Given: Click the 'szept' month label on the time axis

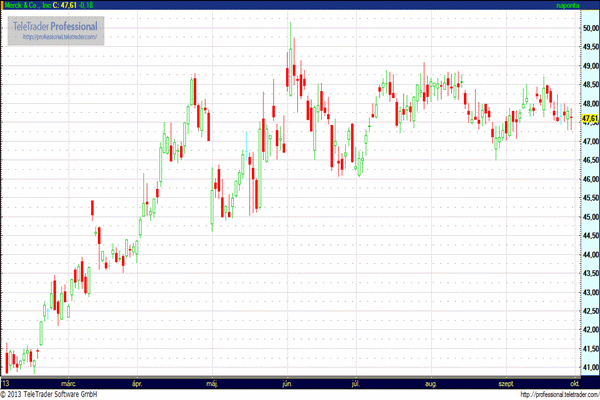Looking at the screenshot, I should pos(506,382).
